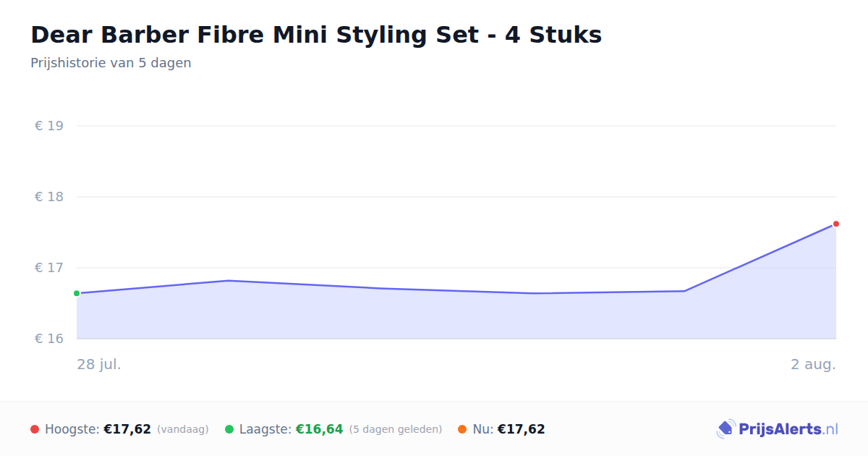Select the green lowest point marker on chart
The height and width of the screenshot is (456, 868).
(x=77, y=293)
